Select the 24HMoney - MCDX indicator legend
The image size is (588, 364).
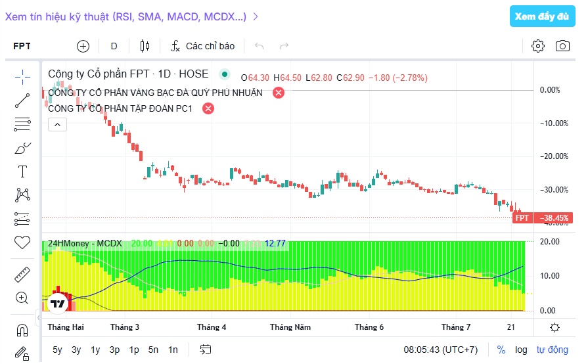(x=85, y=244)
